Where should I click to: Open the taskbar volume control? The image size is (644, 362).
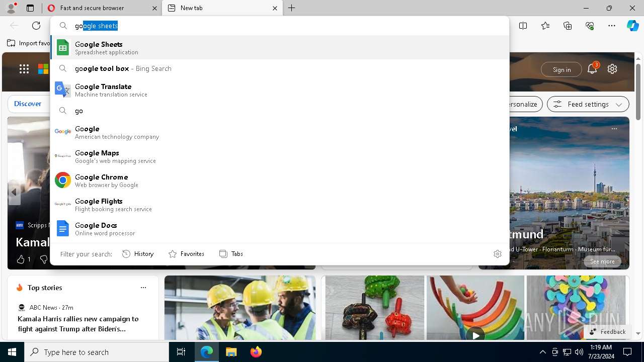pyautogui.click(x=579, y=352)
